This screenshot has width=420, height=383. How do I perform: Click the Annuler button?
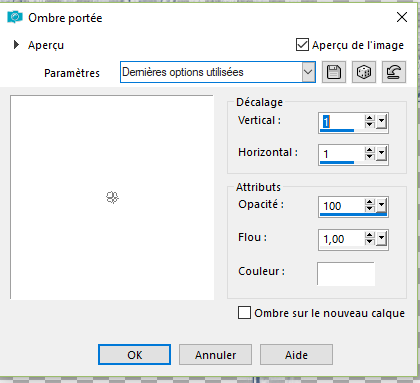pos(215,355)
